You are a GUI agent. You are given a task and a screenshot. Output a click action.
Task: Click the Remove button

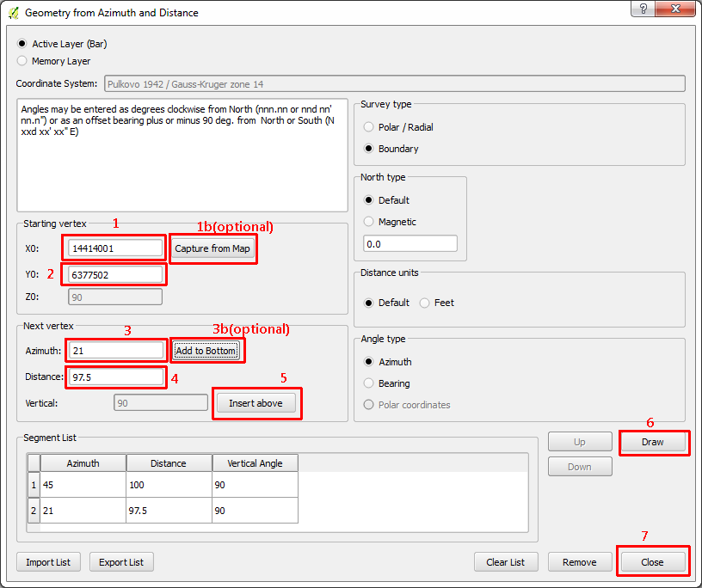tap(580, 562)
